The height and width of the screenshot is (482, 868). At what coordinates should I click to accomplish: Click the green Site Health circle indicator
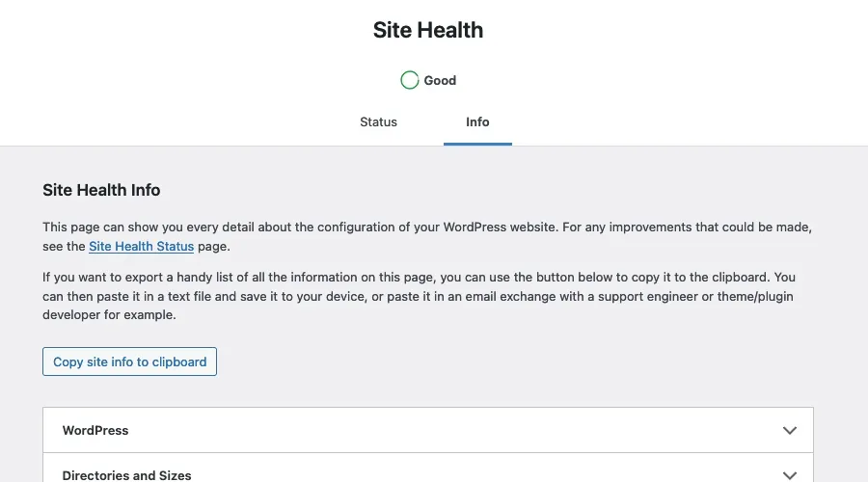[410, 80]
